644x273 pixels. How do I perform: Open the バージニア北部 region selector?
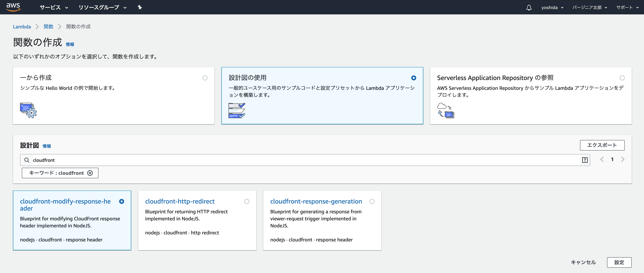pyautogui.click(x=590, y=8)
